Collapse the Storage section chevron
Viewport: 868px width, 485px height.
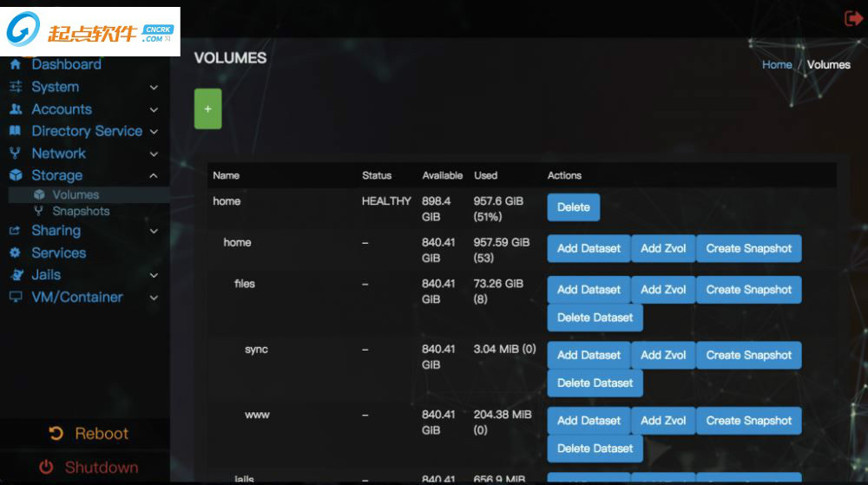tap(154, 176)
